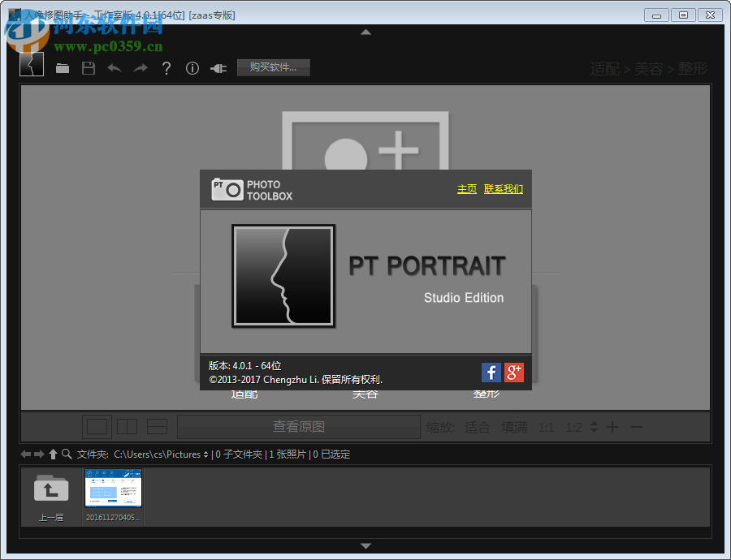The width and height of the screenshot is (731, 560).
Task: Click the 购买软件 button
Action: (273, 68)
